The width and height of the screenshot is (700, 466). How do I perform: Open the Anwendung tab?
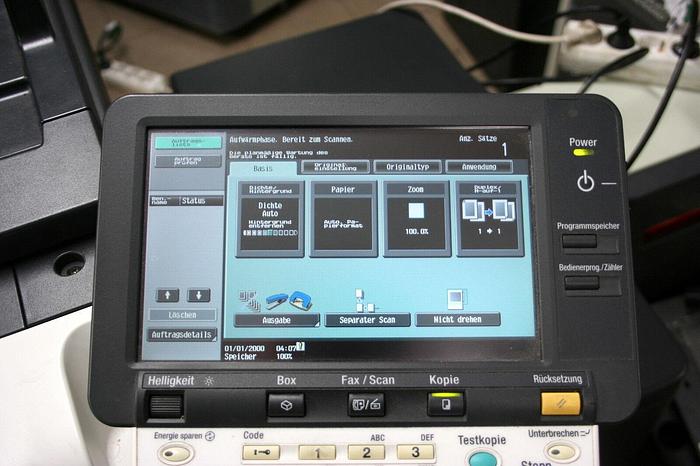click(479, 167)
